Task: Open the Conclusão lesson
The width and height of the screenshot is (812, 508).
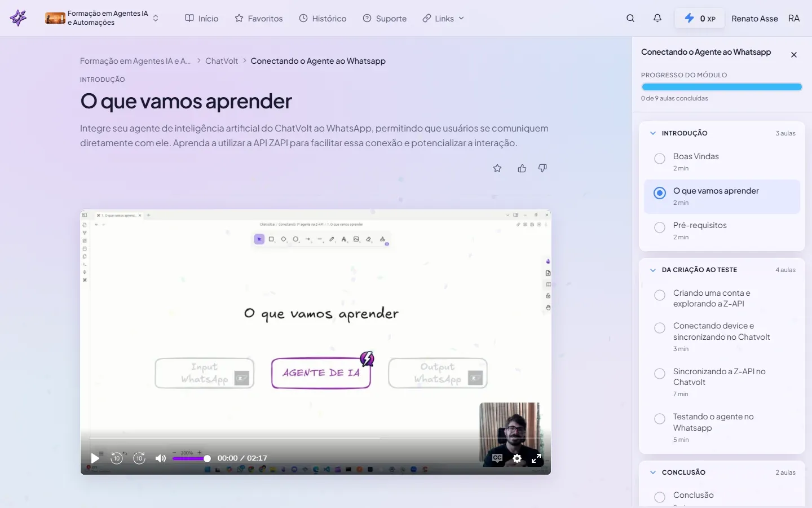Action: tap(722, 497)
